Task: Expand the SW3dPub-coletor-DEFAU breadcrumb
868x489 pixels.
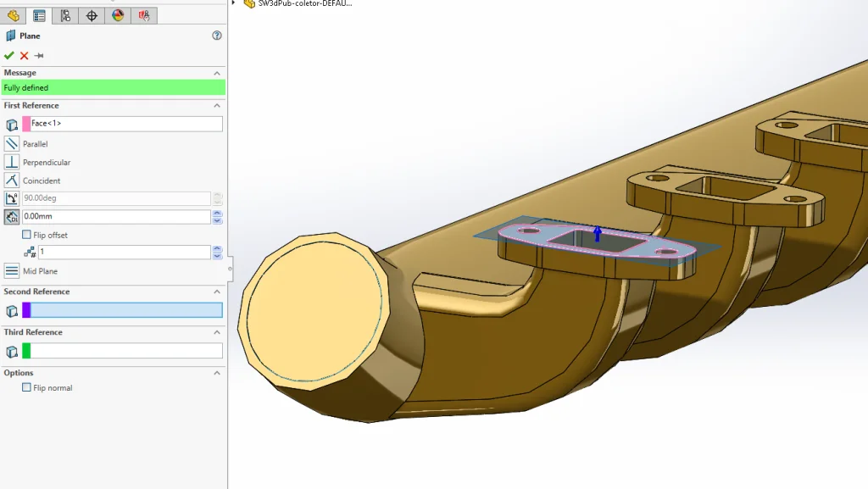Action: (236, 3)
